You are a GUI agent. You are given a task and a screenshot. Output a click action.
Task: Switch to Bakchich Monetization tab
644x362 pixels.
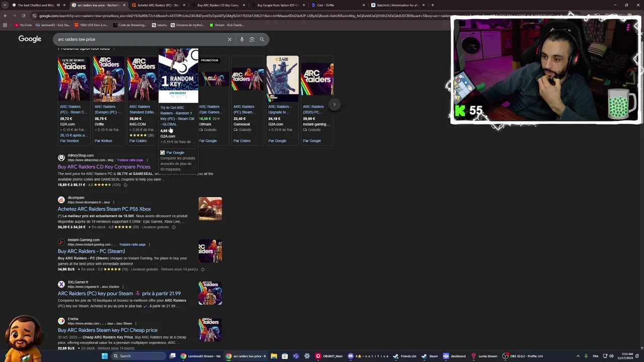pyautogui.click(x=397, y=5)
